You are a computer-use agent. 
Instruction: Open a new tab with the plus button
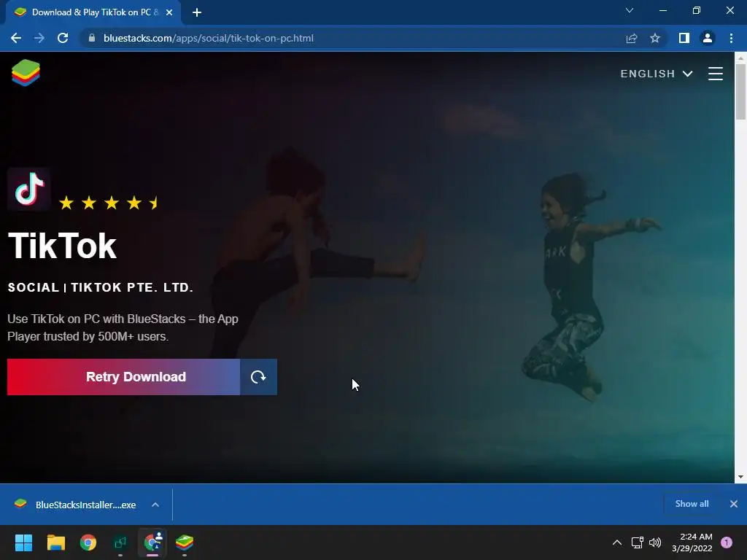(x=197, y=12)
